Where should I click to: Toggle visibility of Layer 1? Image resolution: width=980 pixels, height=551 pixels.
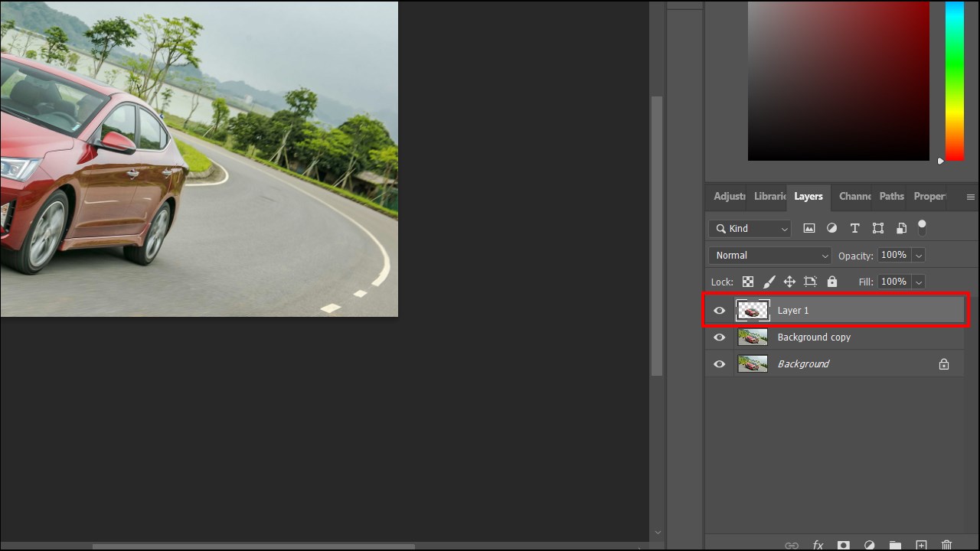click(719, 310)
